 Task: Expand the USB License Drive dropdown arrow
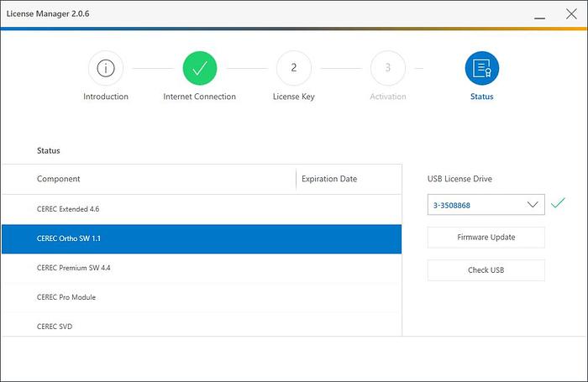coord(533,205)
